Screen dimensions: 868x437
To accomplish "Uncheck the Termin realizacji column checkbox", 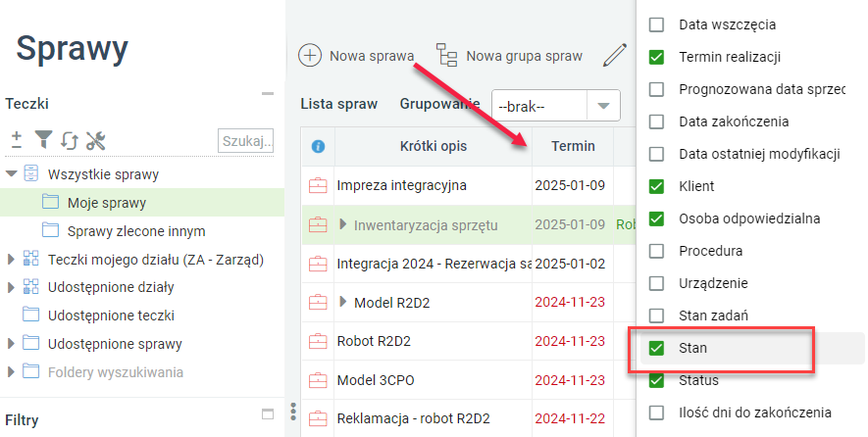I will [656, 57].
